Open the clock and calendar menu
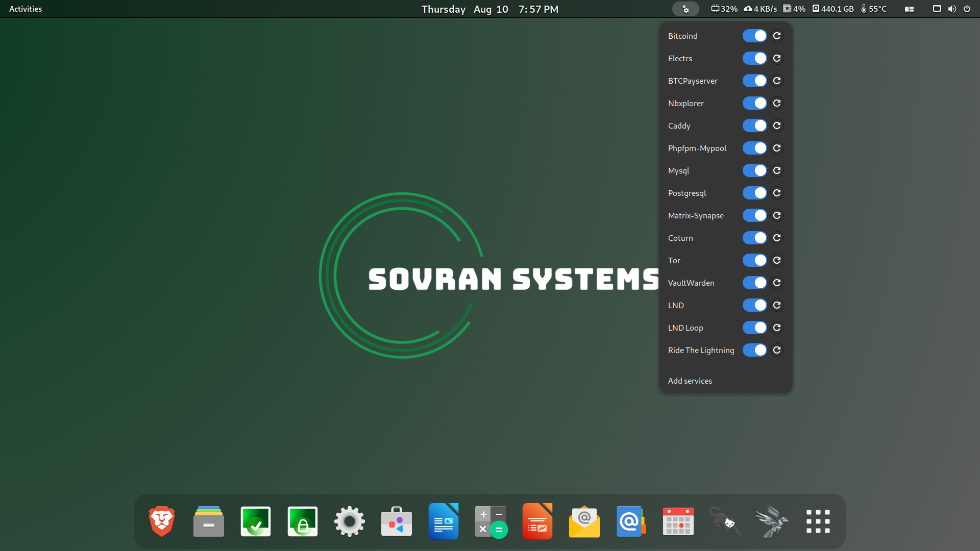Image resolution: width=980 pixels, height=551 pixels. [x=490, y=9]
